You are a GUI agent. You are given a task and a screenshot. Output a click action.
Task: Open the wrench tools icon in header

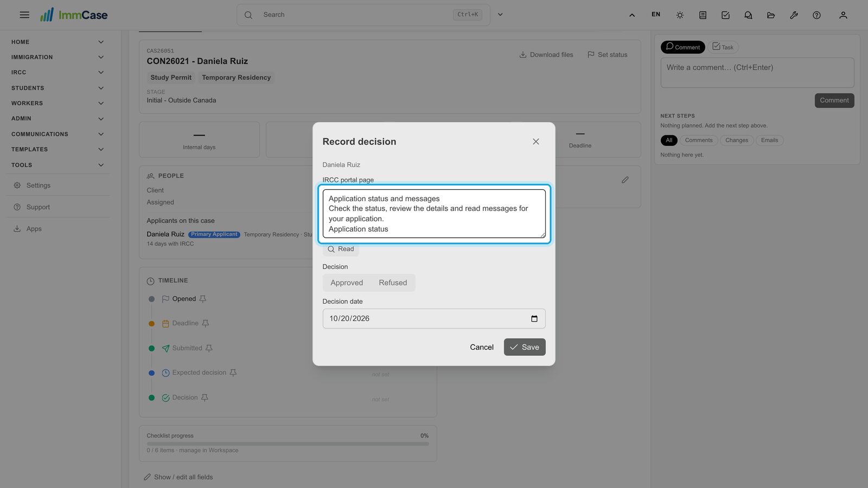(794, 15)
